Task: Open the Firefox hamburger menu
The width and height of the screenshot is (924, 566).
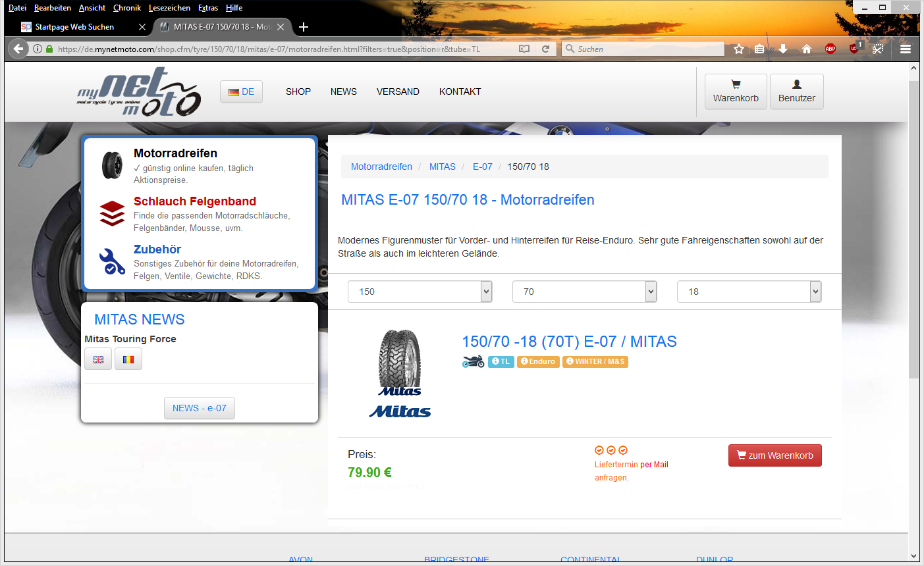Action: tap(906, 49)
